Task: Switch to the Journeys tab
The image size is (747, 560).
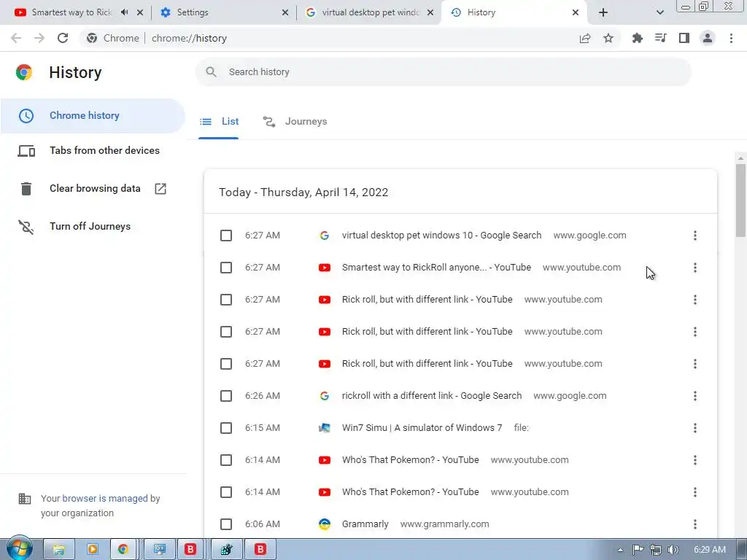Action: click(295, 122)
